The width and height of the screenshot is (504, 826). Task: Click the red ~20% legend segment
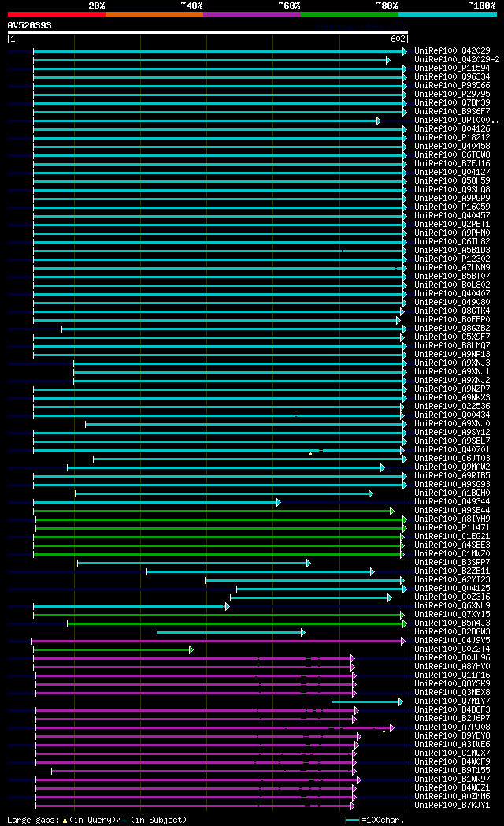(x=56, y=14)
